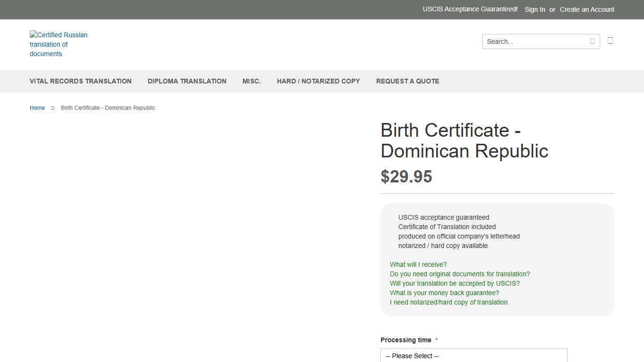Viewport: 644px width, 362px height.
Task: Click the Certified Russian translation logo
Action: tap(58, 44)
